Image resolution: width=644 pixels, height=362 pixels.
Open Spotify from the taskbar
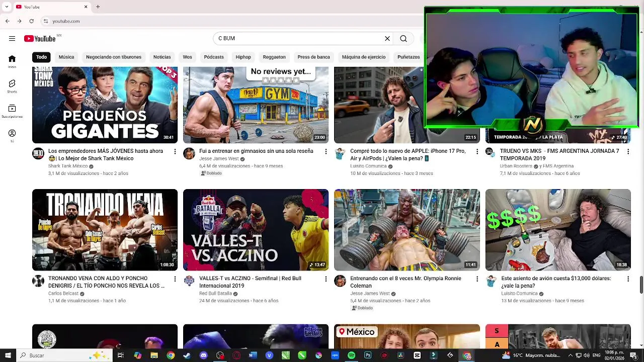[x=351, y=355]
